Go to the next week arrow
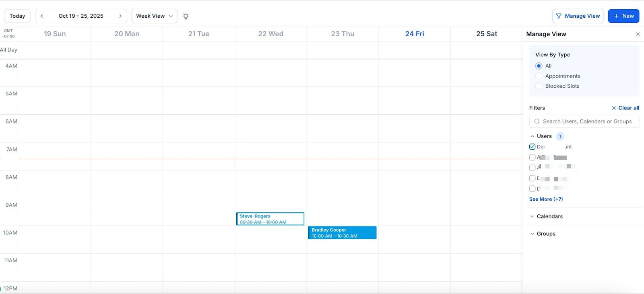644x294 pixels. point(120,16)
